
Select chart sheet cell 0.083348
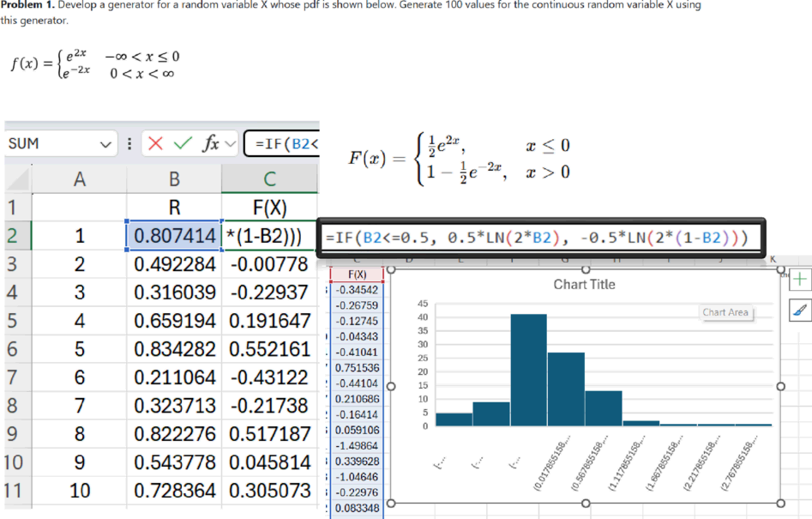[358, 508]
